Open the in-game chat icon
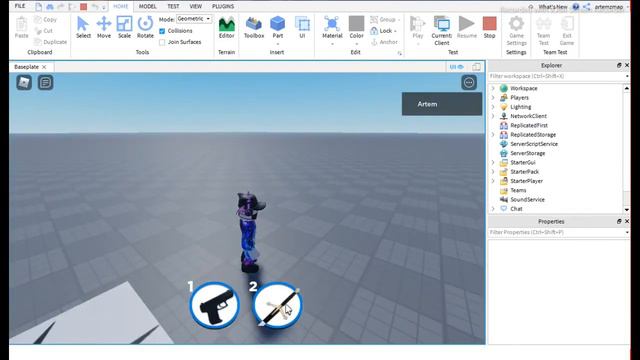This screenshot has height=360, width=640. click(45, 82)
